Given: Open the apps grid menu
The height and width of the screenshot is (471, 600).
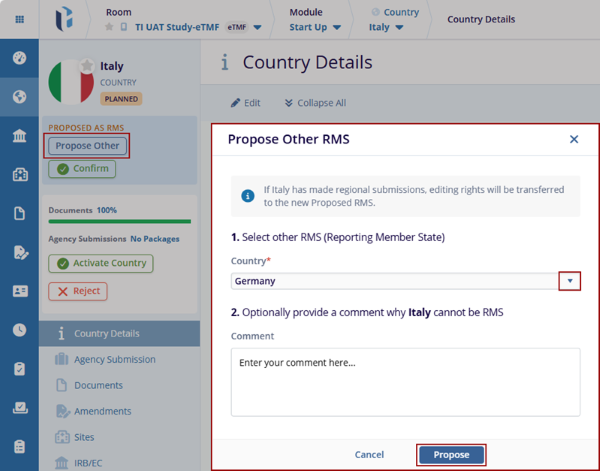Looking at the screenshot, I should click(x=19, y=19).
